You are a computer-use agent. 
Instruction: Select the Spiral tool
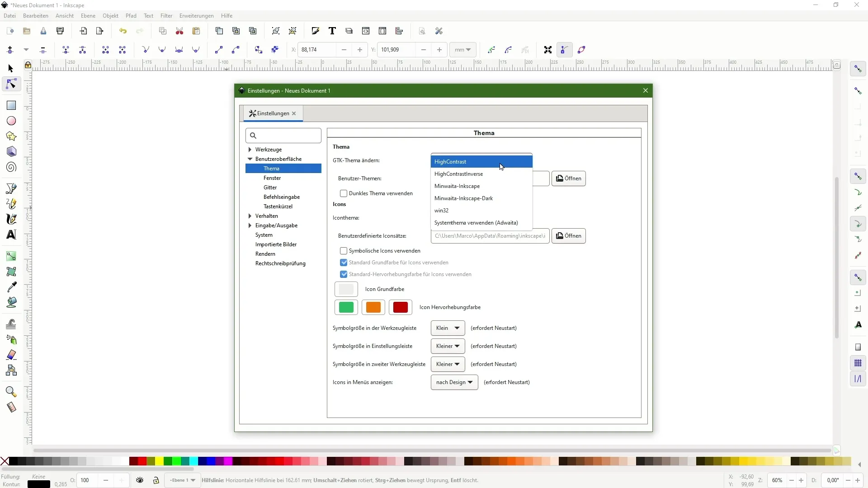11,167
